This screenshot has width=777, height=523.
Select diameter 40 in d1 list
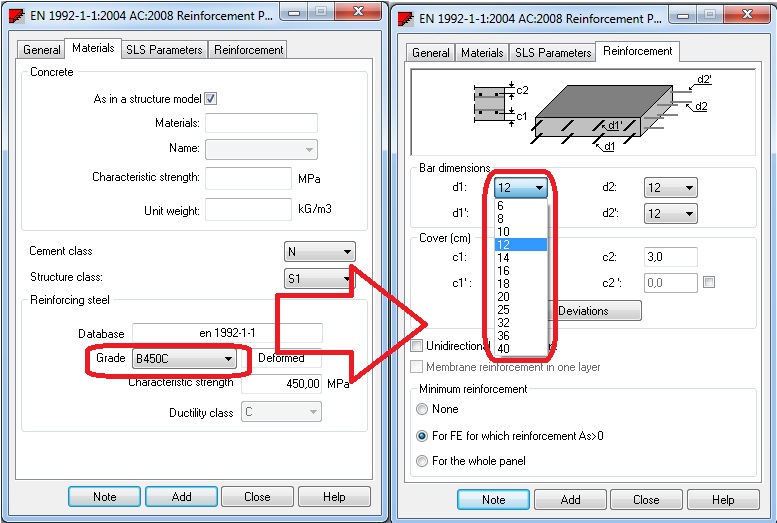pyautogui.click(x=521, y=349)
